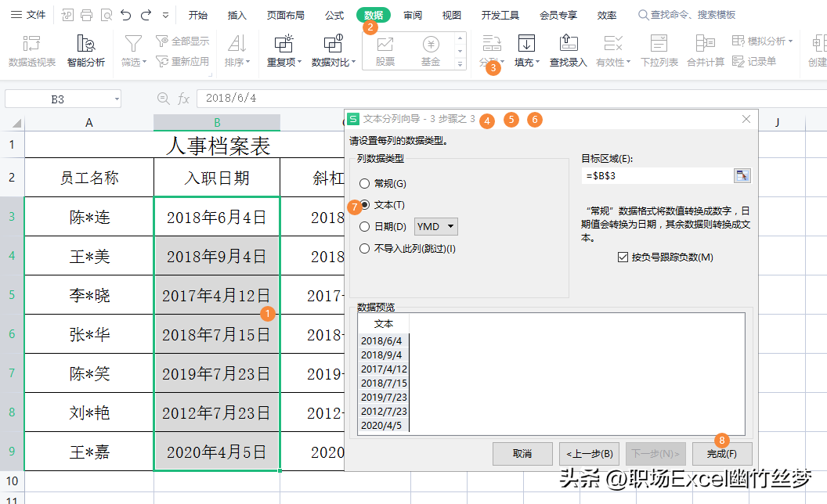Launch the 智能分析 smart analysis tool
The height and width of the screenshot is (504, 827).
point(86,51)
